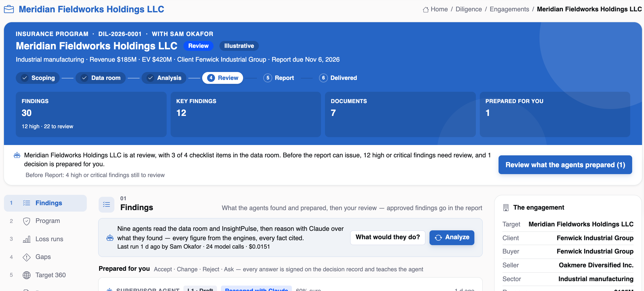Image resolution: width=644 pixels, height=291 pixels.
Task: Click the Scoping step checkmark icon
Action: pyautogui.click(x=24, y=78)
